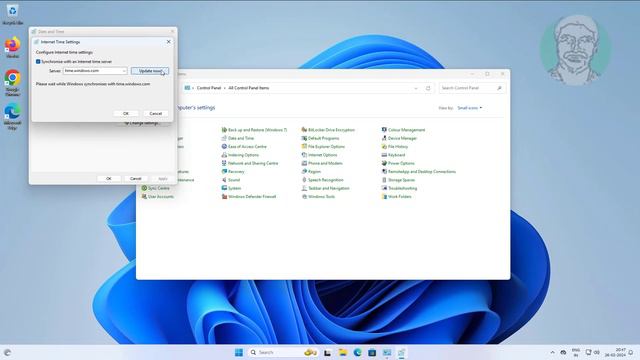Screen dimensions: 640x360
Task: Open Network and Sharing Centre
Action: [x=249, y=163]
